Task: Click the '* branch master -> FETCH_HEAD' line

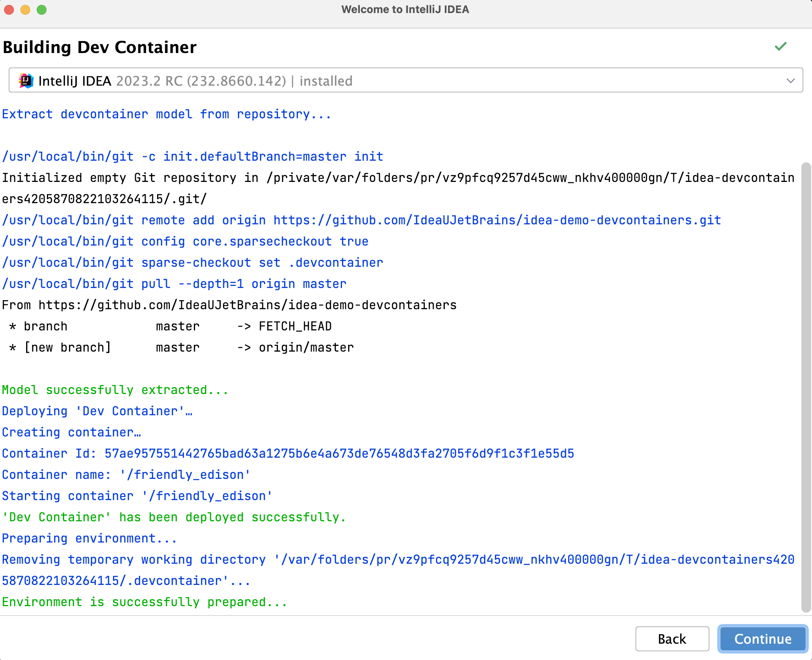Action: coord(171,326)
